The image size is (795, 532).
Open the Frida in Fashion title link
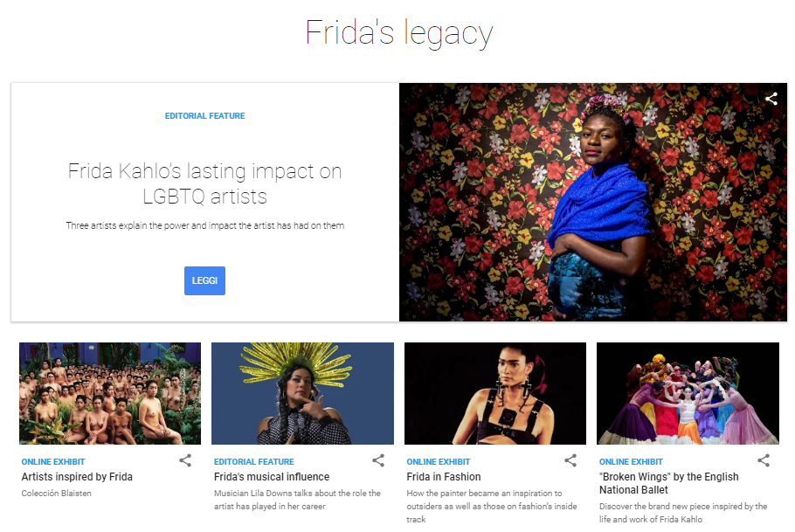[444, 477]
